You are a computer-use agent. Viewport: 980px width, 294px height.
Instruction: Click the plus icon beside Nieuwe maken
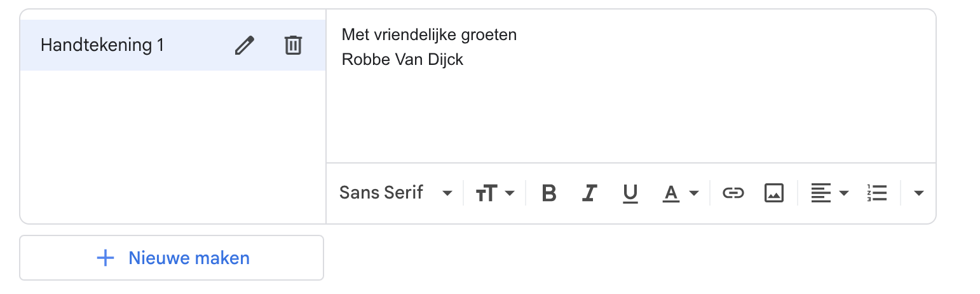105,258
